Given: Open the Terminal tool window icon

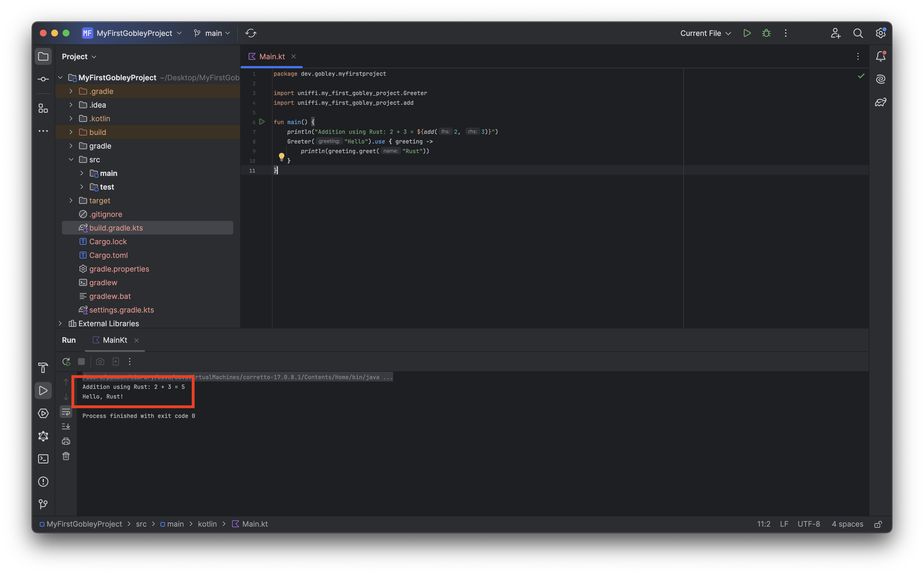Looking at the screenshot, I should pos(43,459).
